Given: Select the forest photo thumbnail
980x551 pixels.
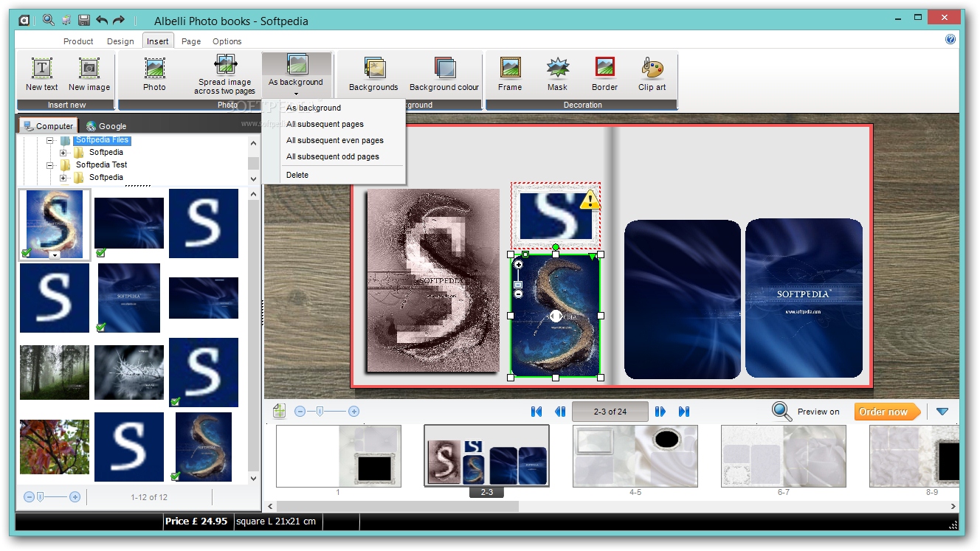Looking at the screenshot, I should click(55, 372).
